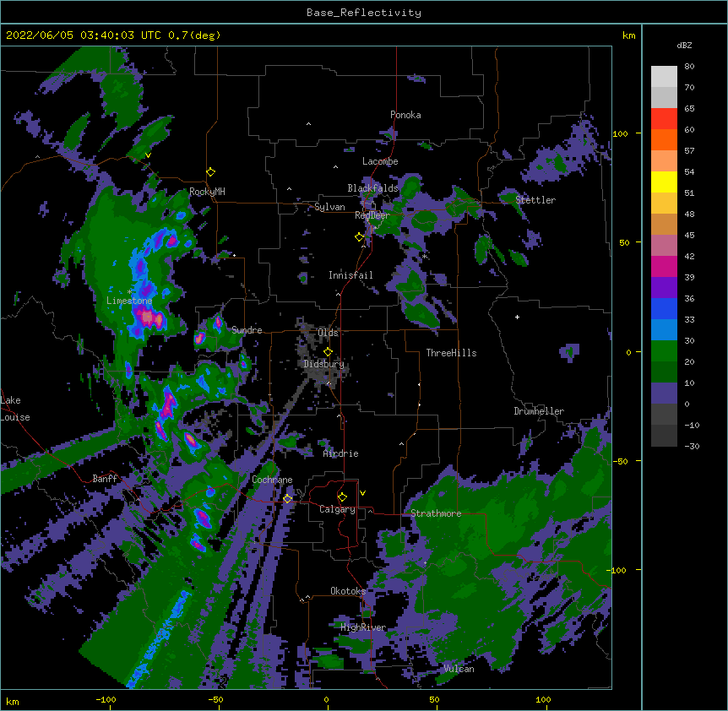Click the Airdrie city label

point(341,453)
